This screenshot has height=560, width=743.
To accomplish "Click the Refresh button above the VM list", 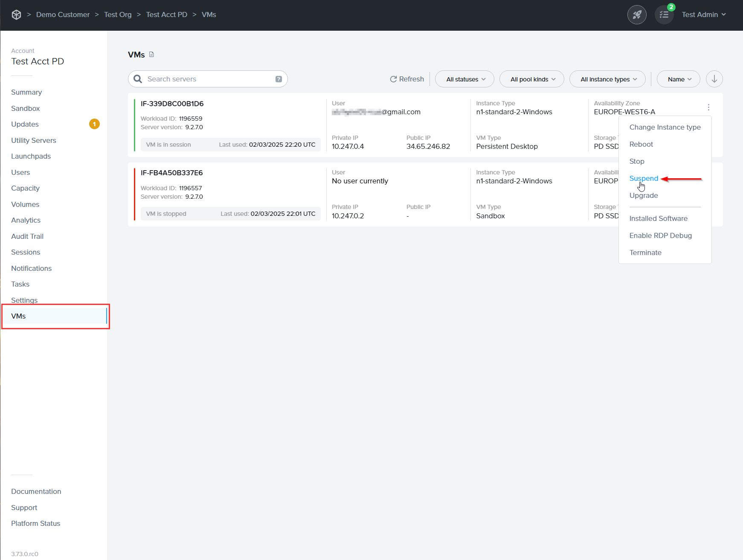I will coord(406,79).
